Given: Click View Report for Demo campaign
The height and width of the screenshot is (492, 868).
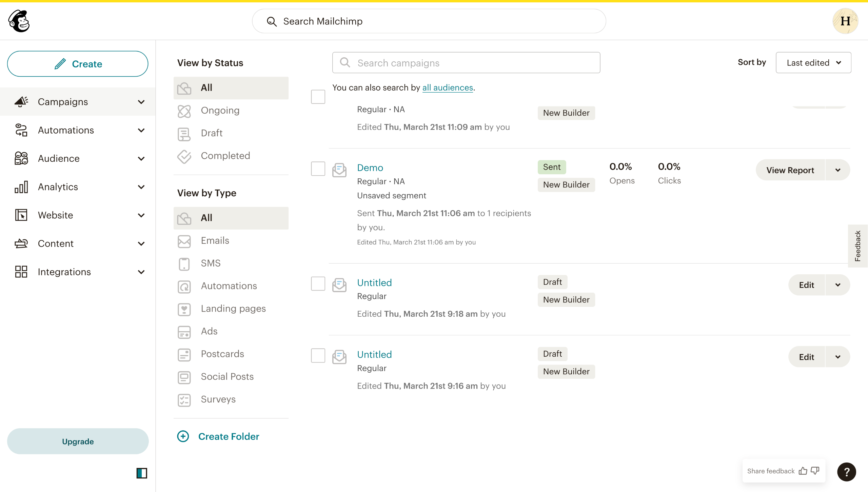Looking at the screenshot, I should (x=790, y=170).
